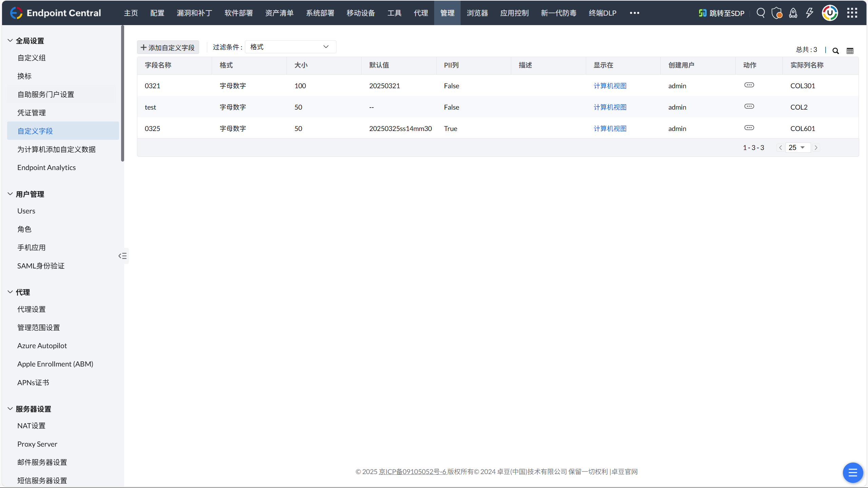Click the shield security alert icon

pyautogui.click(x=777, y=13)
